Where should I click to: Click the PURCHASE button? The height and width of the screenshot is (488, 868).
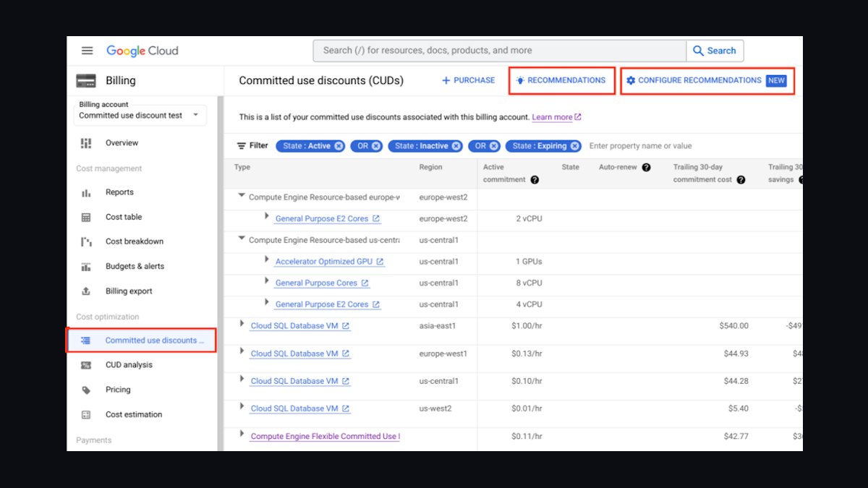pyautogui.click(x=468, y=80)
